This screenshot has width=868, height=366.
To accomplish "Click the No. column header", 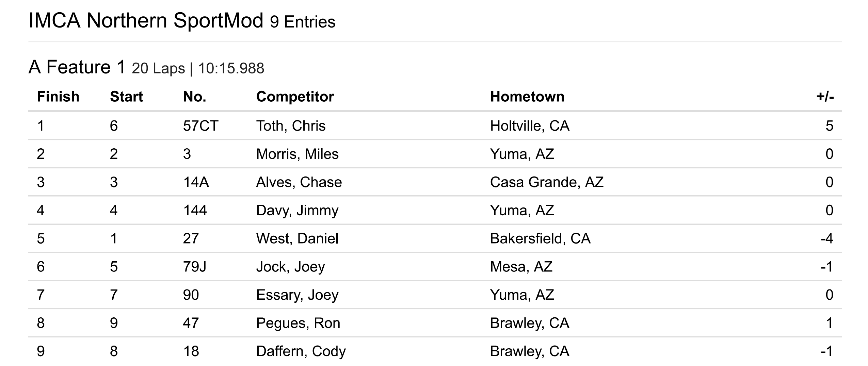I will (194, 97).
